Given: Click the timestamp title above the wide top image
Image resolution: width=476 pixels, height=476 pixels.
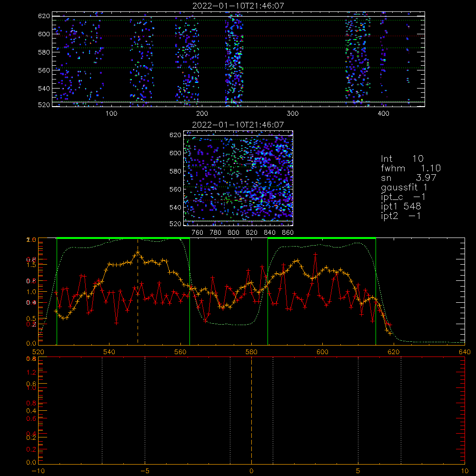Looking at the screenshot, I should (x=238, y=6).
